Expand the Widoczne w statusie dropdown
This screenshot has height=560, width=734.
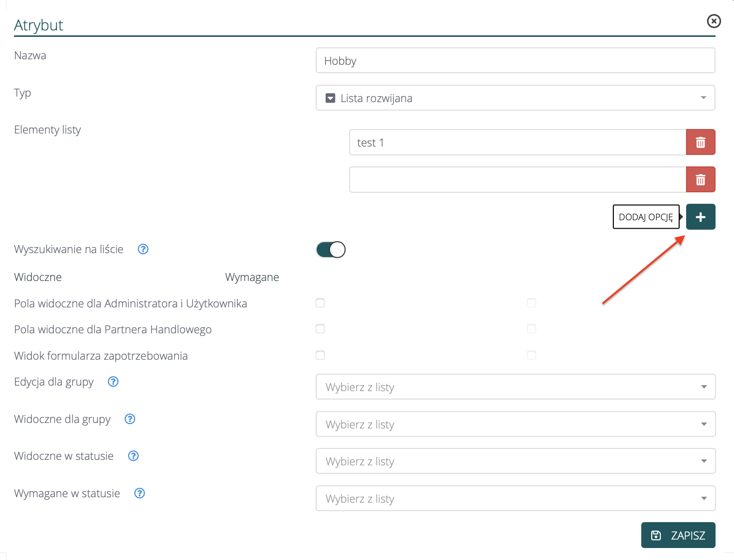point(515,461)
